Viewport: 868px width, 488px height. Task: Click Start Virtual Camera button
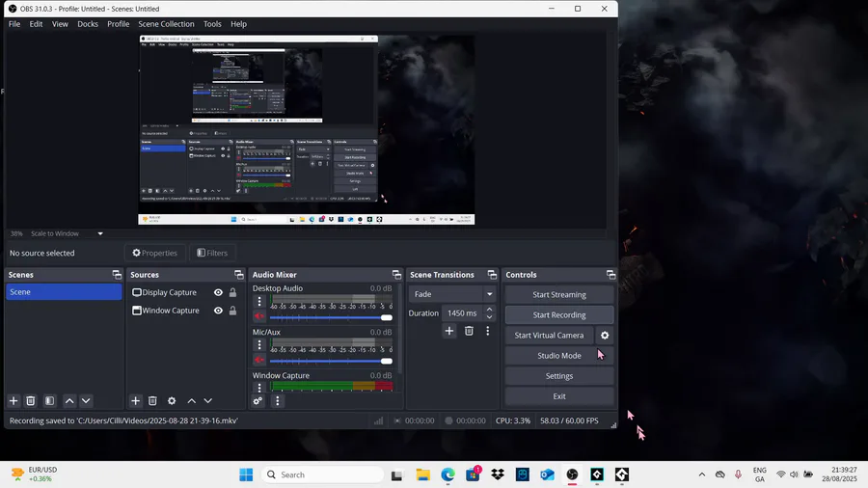(x=549, y=336)
